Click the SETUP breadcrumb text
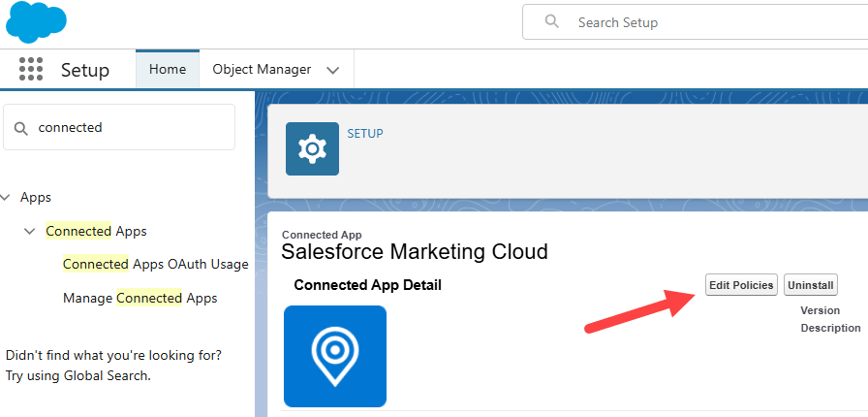 365,134
